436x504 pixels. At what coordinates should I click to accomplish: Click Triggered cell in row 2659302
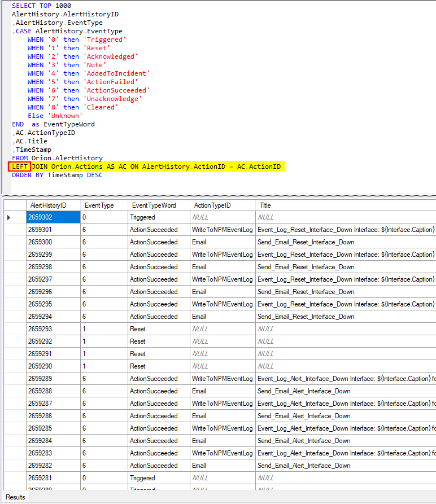point(159,217)
